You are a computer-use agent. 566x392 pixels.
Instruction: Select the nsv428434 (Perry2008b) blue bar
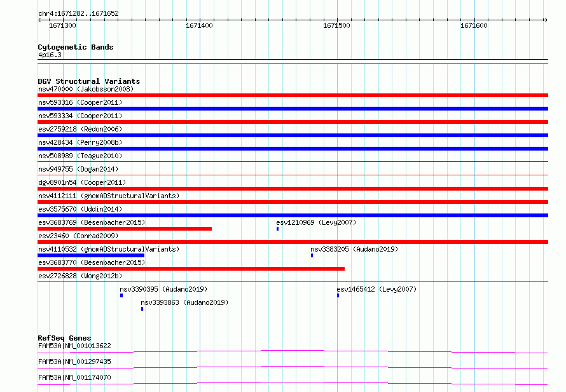[x=293, y=149]
